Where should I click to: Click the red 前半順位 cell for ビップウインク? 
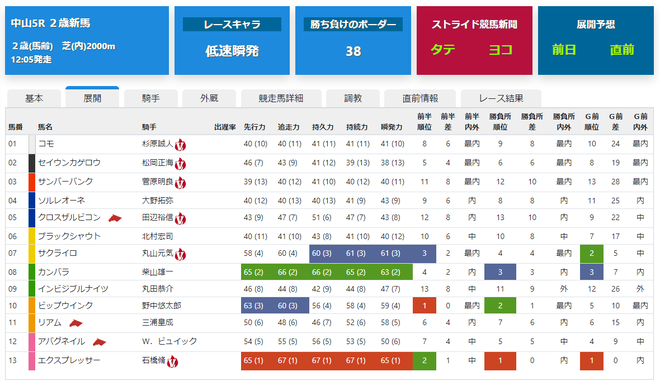[x=424, y=306]
